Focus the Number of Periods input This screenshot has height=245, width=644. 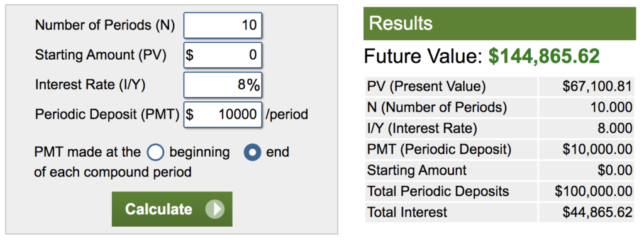coord(223,25)
